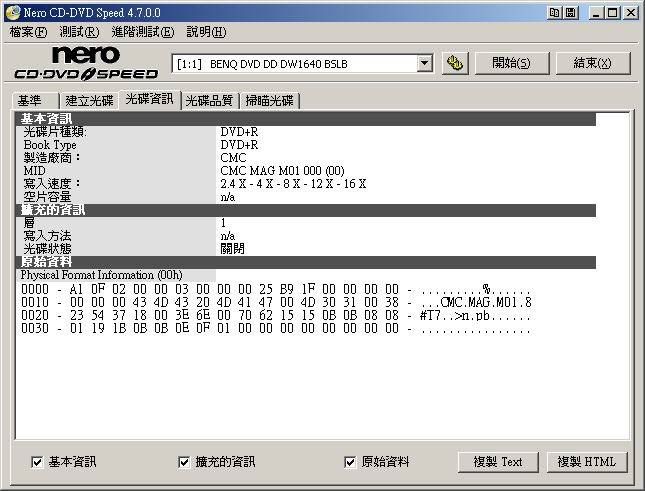Click the drive options icon beside drive selector
Image resolution: width=645 pixels, height=491 pixels.
pos(455,63)
